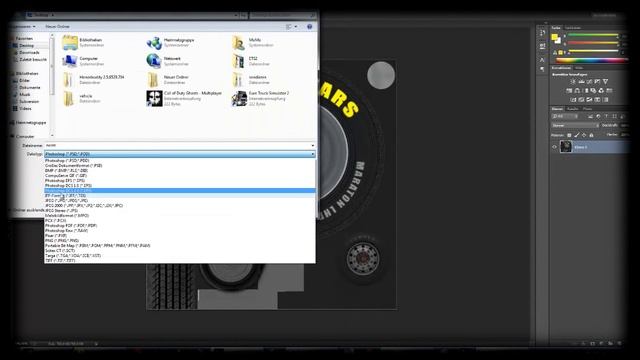Open the view options dropdown in dialog toolbar
This screenshot has height=360, width=640.
[x=296, y=27]
